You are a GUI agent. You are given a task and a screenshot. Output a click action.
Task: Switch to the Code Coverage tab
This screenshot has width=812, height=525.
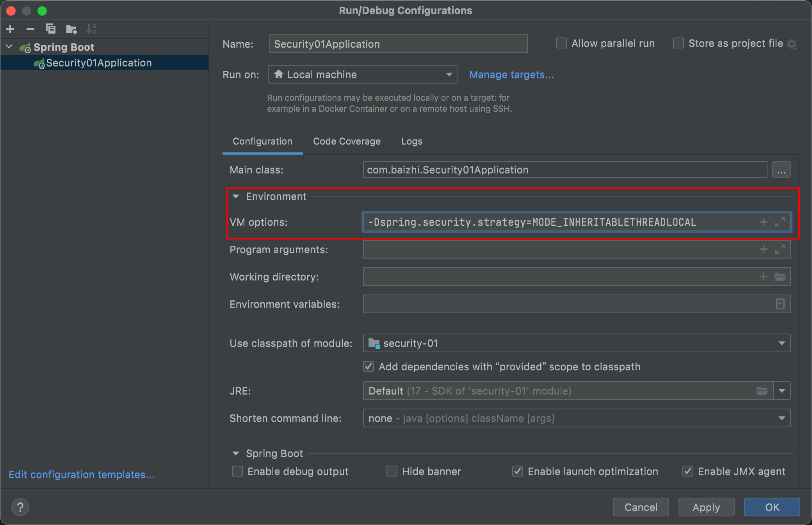347,141
